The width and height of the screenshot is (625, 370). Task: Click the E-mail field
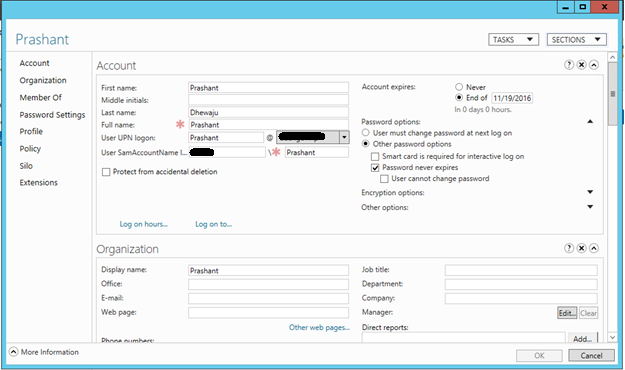pos(268,298)
